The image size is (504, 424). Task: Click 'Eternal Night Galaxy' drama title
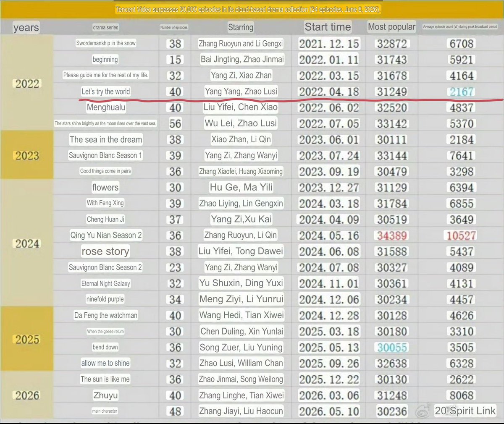click(x=106, y=283)
